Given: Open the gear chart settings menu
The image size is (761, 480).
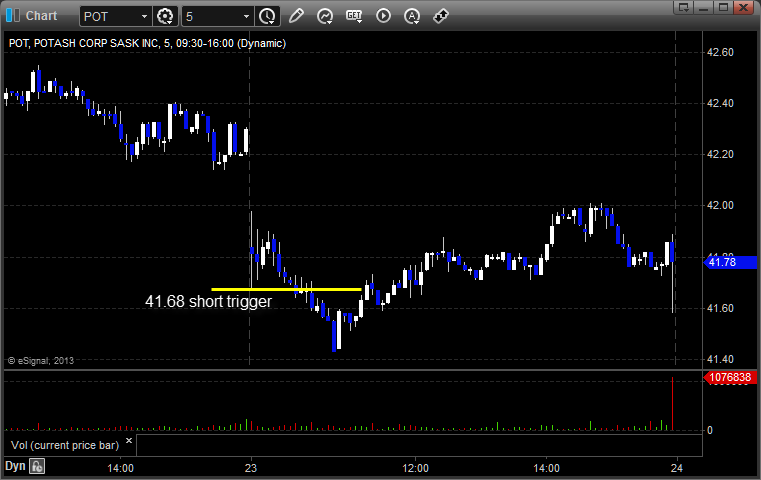Looking at the screenshot, I should 165,17.
